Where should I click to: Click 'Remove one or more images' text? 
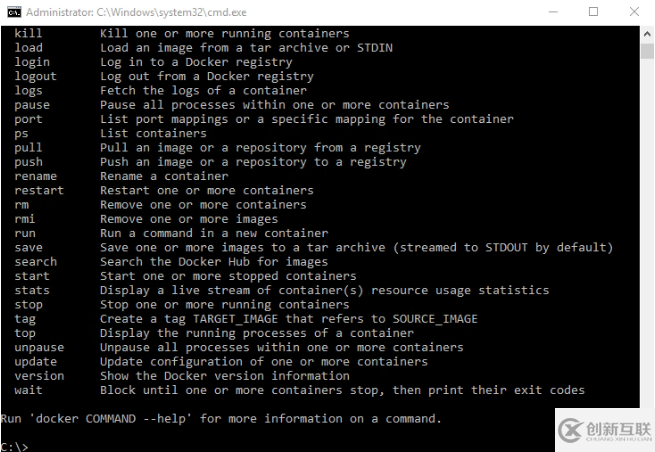[189, 219]
